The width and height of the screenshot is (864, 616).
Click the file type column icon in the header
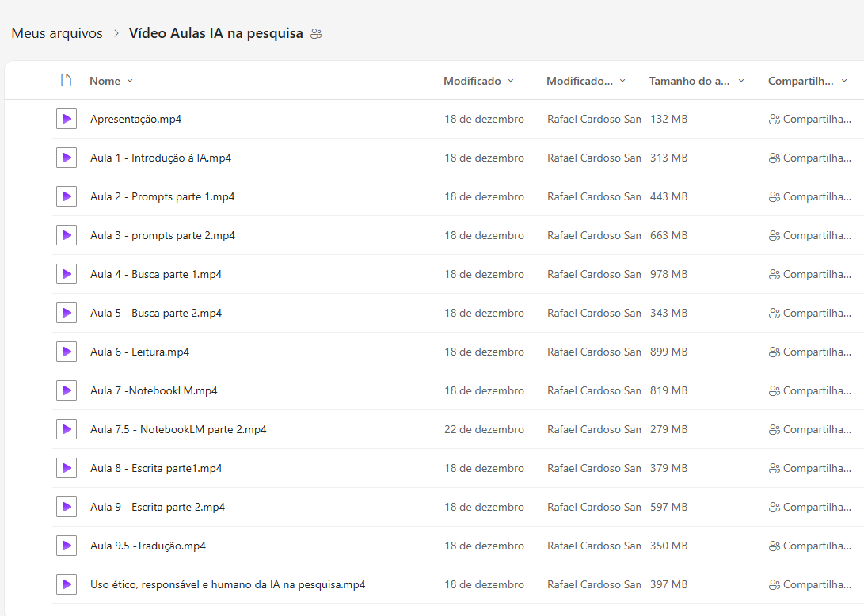(x=66, y=81)
